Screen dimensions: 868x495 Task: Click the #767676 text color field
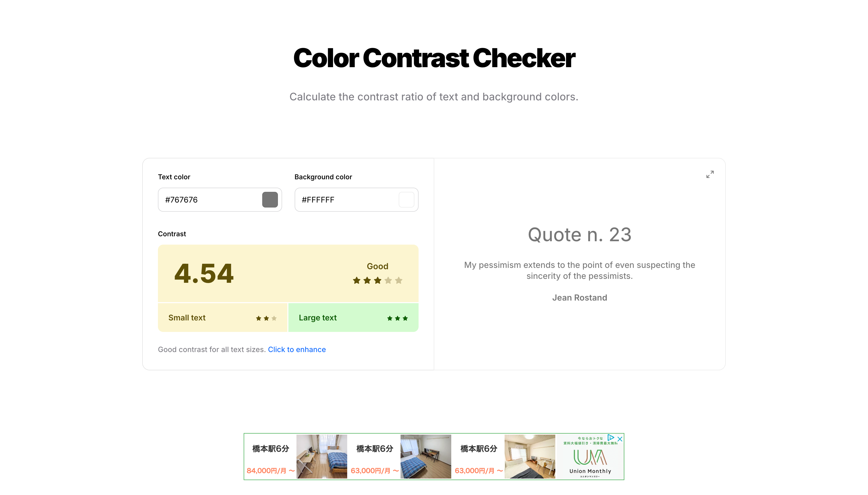pos(209,200)
